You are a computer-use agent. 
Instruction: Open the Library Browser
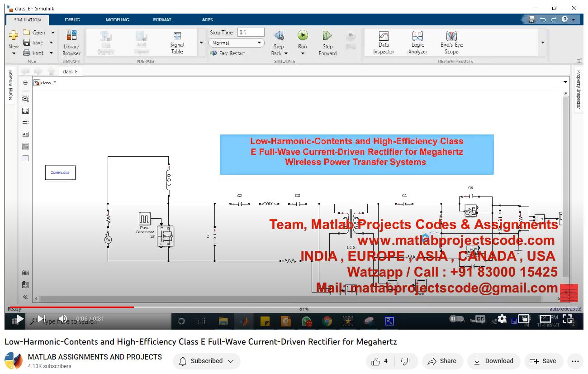point(71,42)
